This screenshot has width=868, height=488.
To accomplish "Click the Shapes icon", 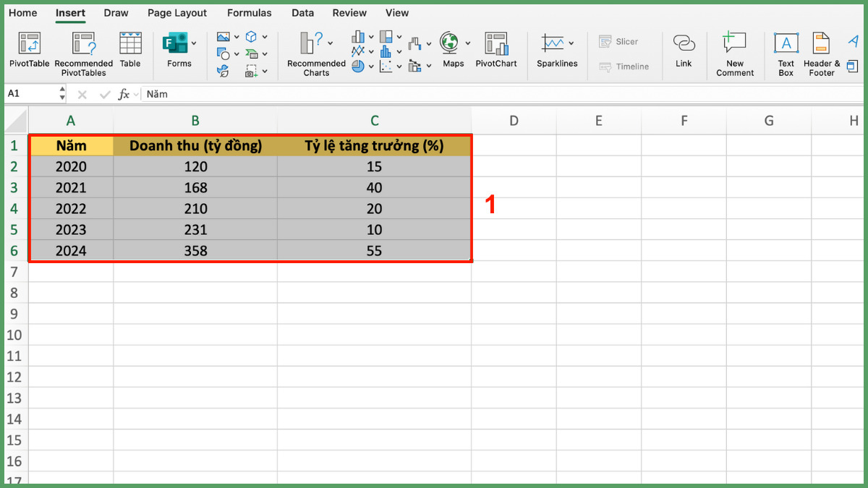I will click(x=224, y=53).
